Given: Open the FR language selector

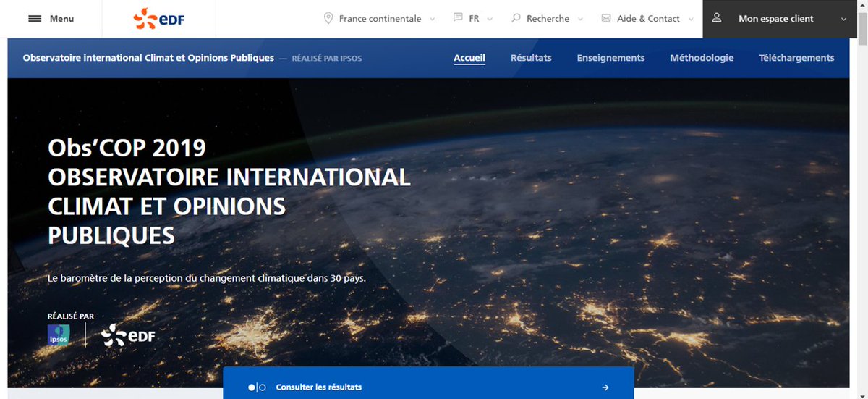Looking at the screenshot, I should [473, 19].
